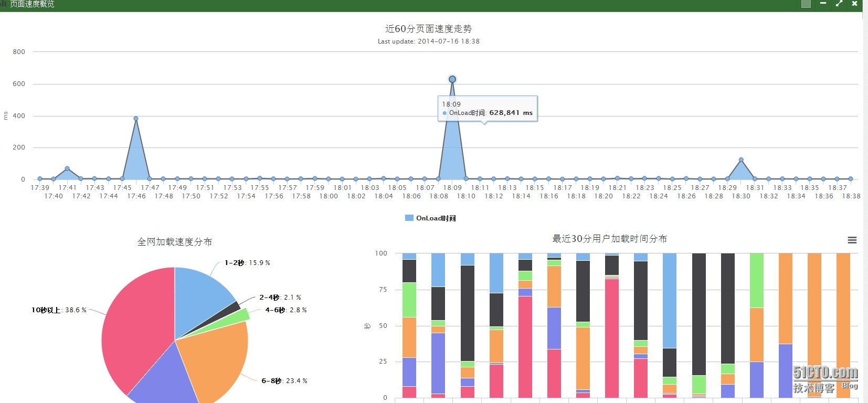Expand the panel with the fullscreen arrows icon
Image resolution: width=868 pixels, height=403 pixels.
point(839,3)
